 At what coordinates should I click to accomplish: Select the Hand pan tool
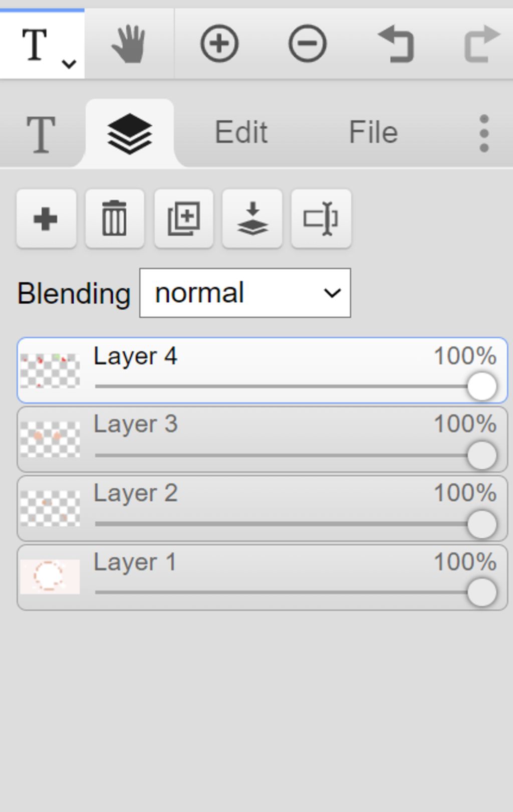pyautogui.click(x=128, y=44)
